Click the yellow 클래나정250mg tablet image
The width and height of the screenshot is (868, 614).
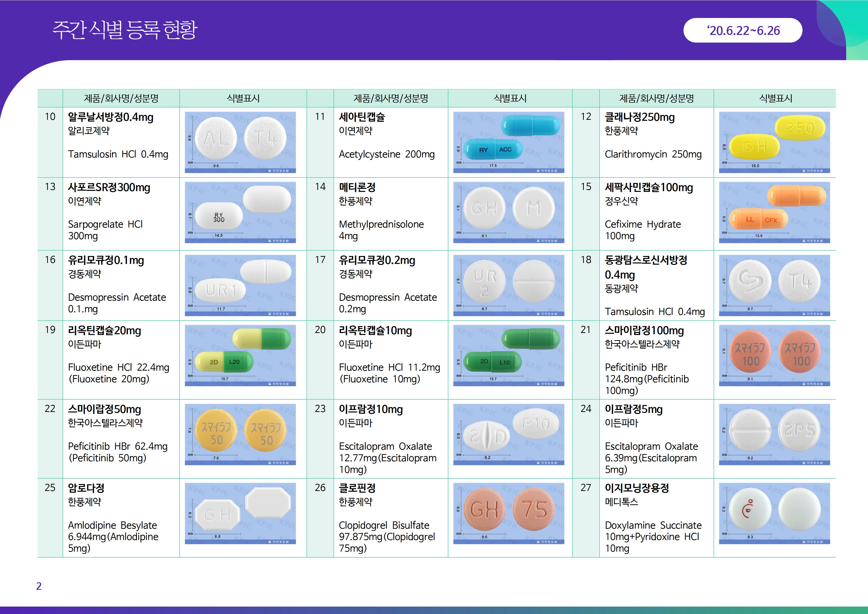click(x=774, y=142)
